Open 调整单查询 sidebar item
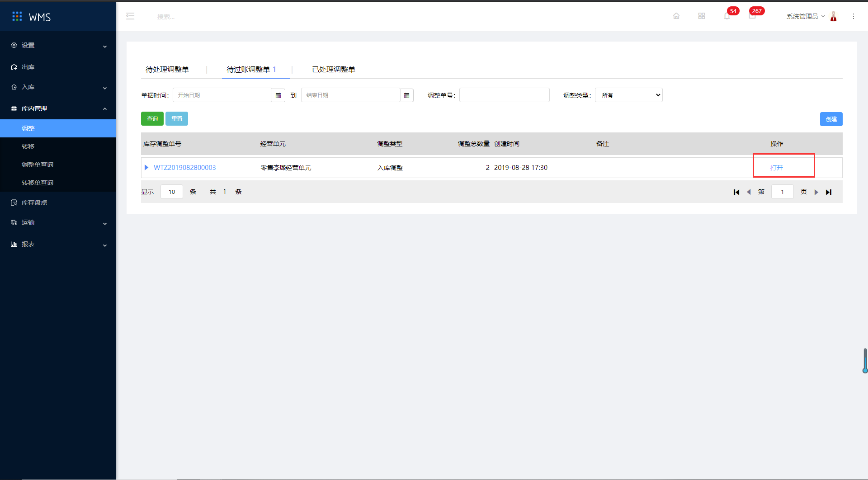The width and height of the screenshot is (868, 480). pos(58,165)
